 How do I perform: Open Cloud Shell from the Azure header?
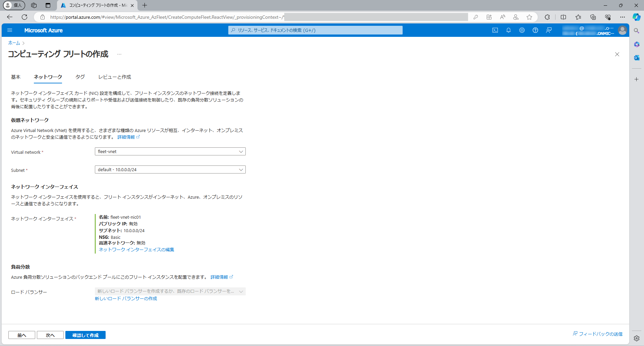(495, 30)
